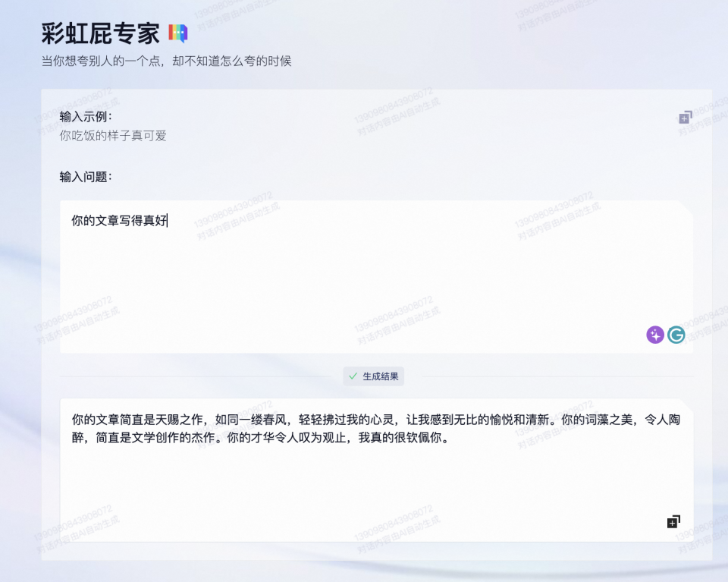Select the example text 你吃饭的样子真可爱
Viewport: 728px width, 582px height.
(112, 136)
